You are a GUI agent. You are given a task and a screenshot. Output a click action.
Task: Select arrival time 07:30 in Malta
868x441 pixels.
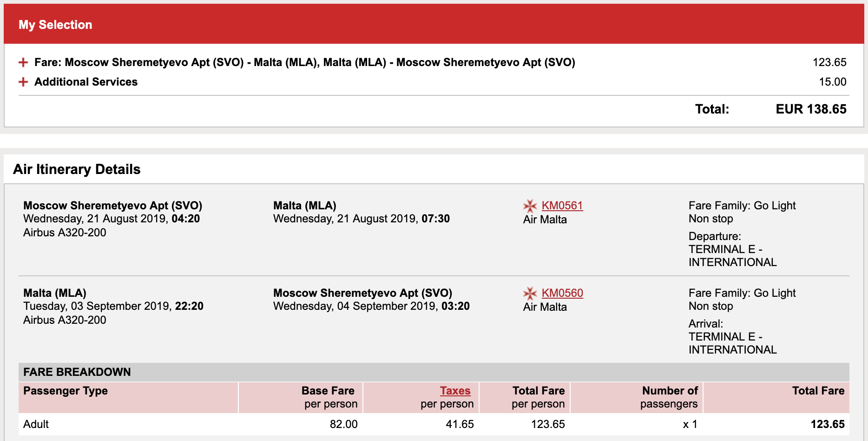point(435,219)
